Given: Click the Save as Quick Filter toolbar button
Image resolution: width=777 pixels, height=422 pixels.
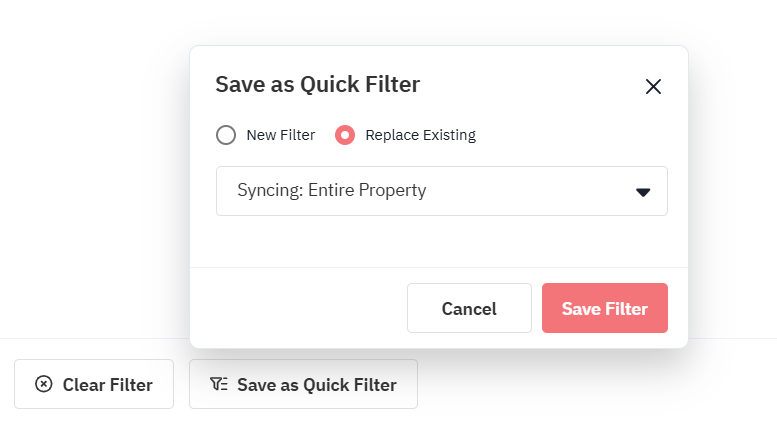Looking at the screenshot, I should tap(303, 384).
